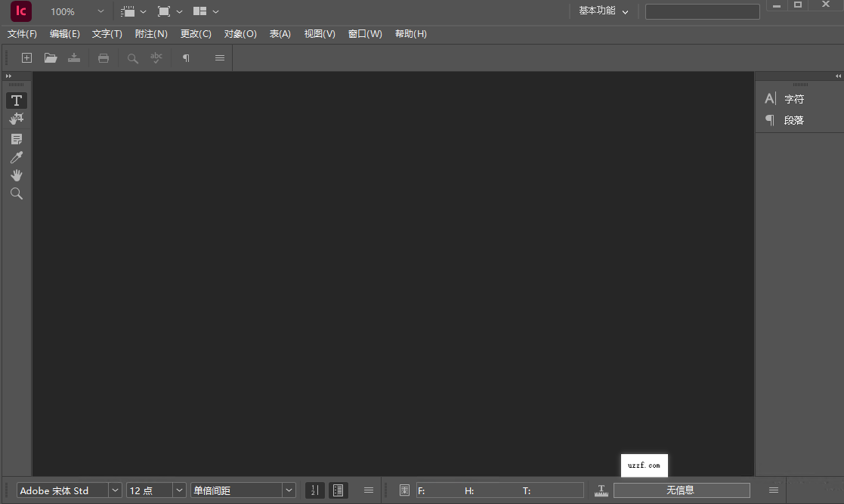Viewport: 844px width, 504px height.
Task: Open the 窗口(W) menu
Action: coord(365,33)
